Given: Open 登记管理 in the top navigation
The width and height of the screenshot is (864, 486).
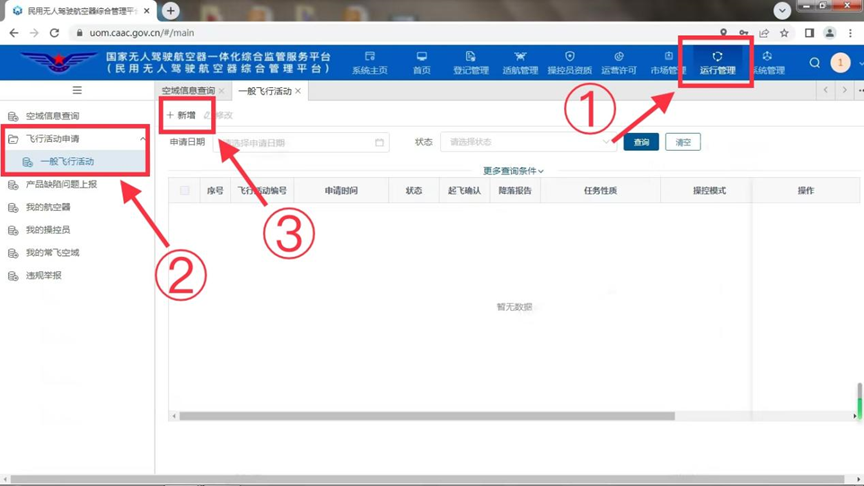Looking at the screenshot, I should [x=471, y=63].
